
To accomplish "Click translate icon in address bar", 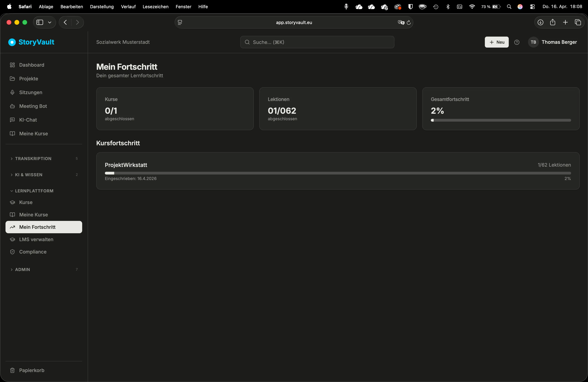I will pyautogui.click(x=401, y=23).
